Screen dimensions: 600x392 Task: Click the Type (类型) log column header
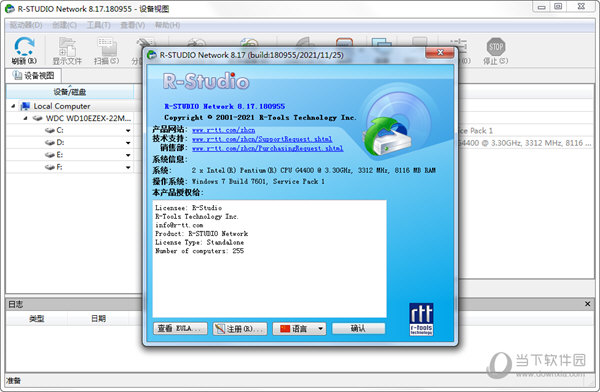click(x=37, y=318)
